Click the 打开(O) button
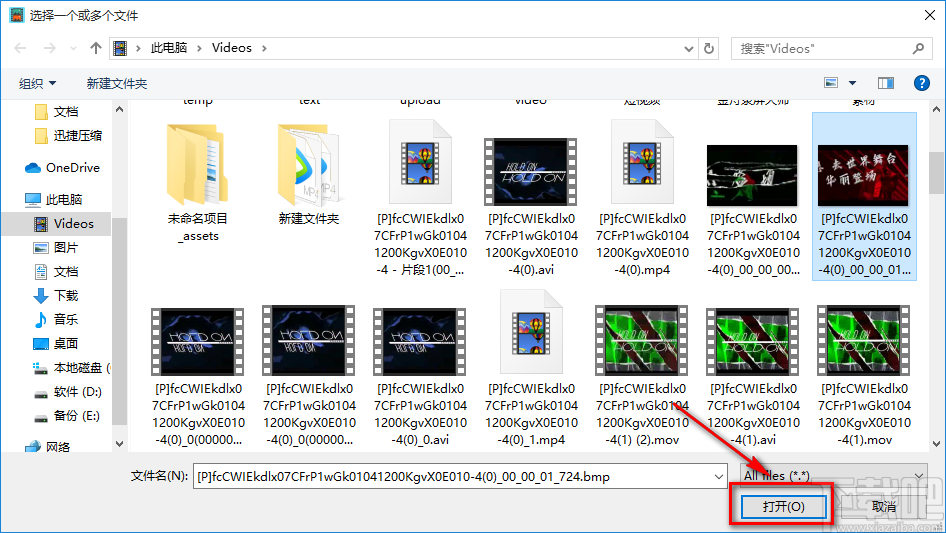Viewport: 946px width, 533px height. tap(783, 506)
